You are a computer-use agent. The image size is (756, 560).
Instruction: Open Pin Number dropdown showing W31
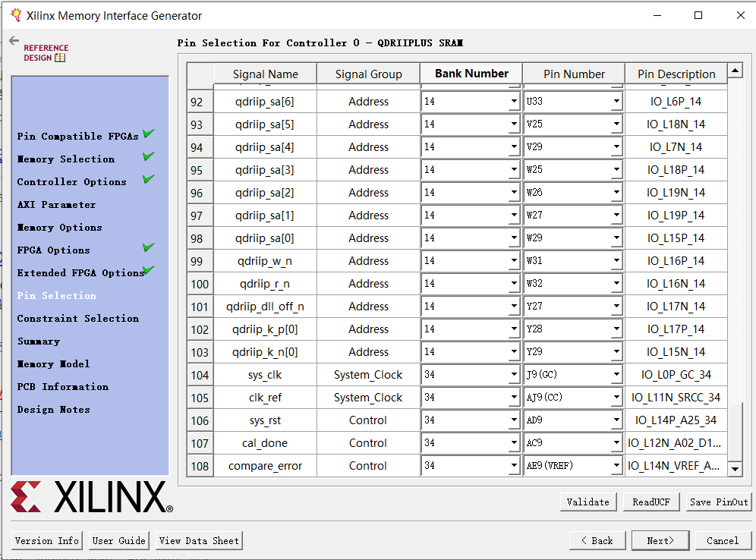[616, 261]
